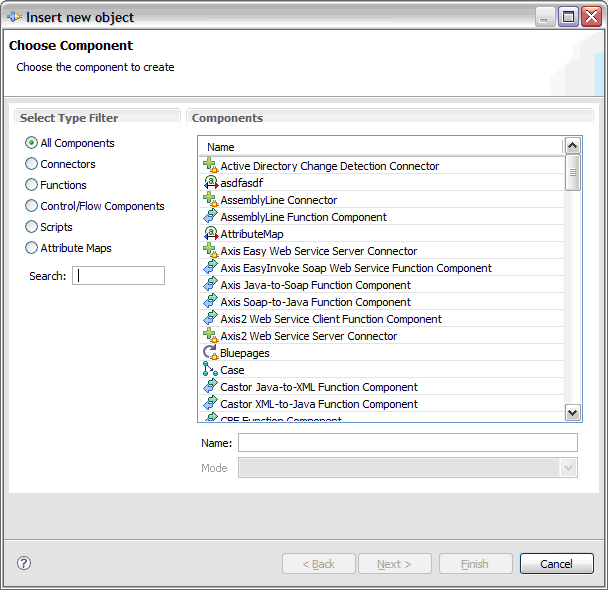Select "Axis EasyInvoke Soap Web Service Function Component"
This screenshot has height=590, width=608.
[382, 268]
